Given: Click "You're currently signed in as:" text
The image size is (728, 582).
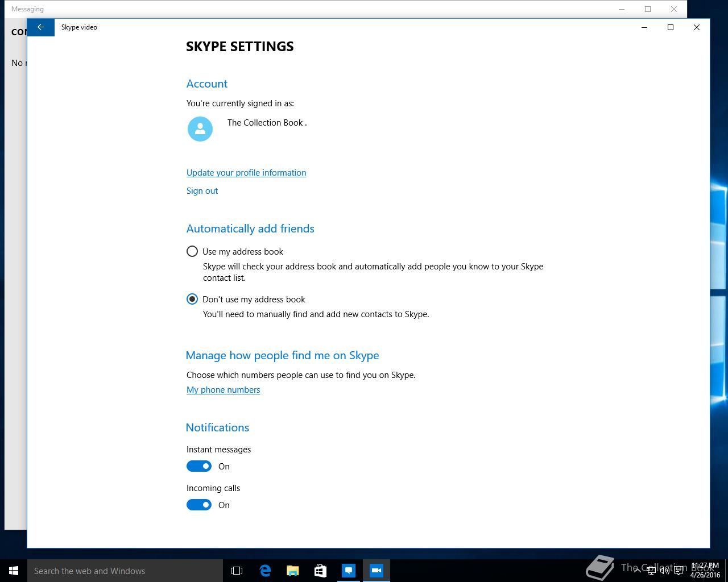Looking at the screenshot, I should point(240,103).
